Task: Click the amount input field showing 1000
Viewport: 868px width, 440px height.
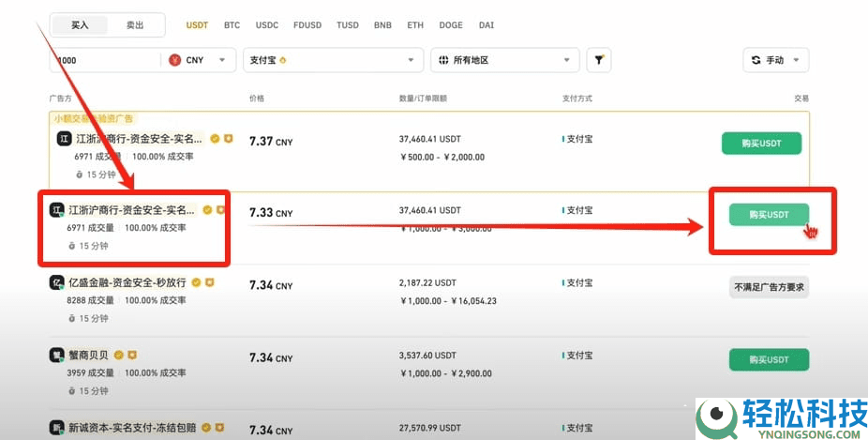Action: 105,60
